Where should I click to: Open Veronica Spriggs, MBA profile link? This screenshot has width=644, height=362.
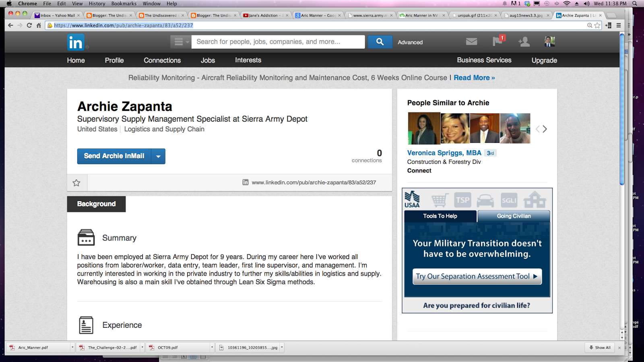444,153
